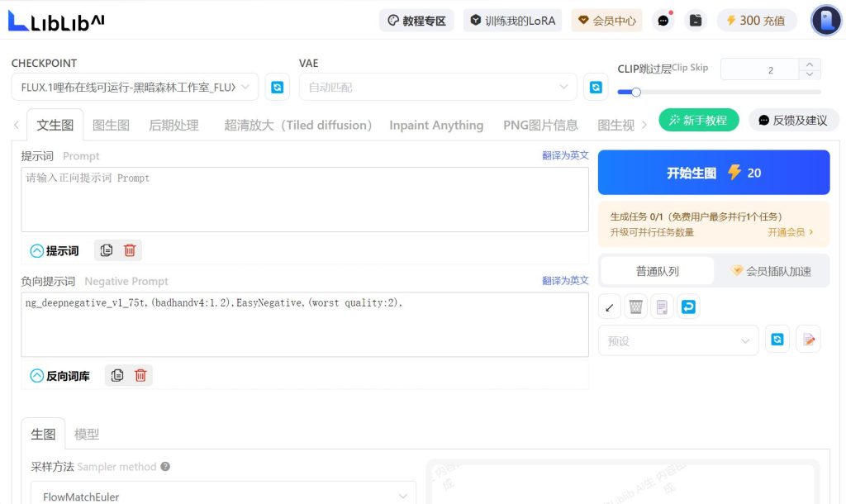Open the 预设 preset dropdown
Viewport: 846px width, 504px height.
pos(678,340)
